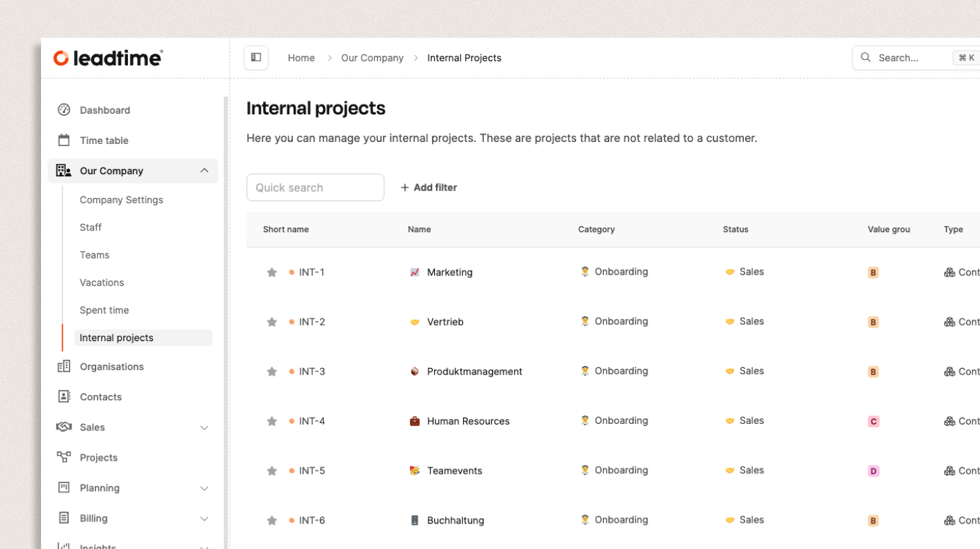Toggle favorite star for INT-1

point(272,272)
